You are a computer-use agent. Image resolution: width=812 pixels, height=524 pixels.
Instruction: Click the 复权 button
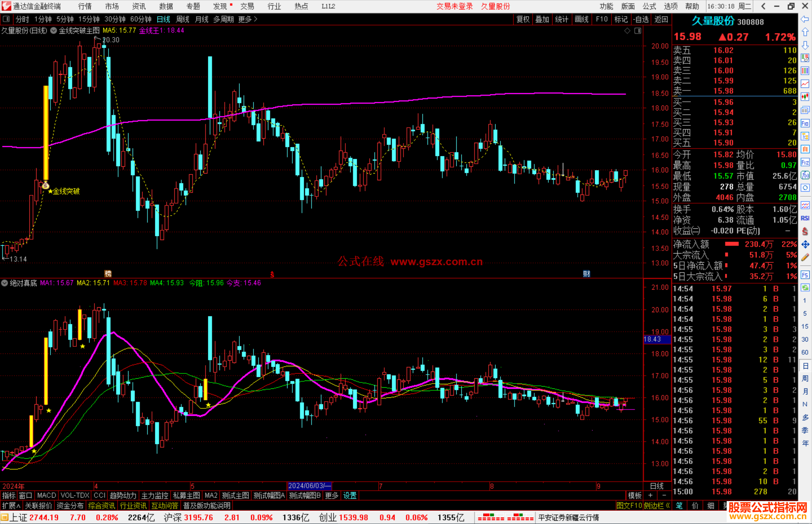(523, 19)
